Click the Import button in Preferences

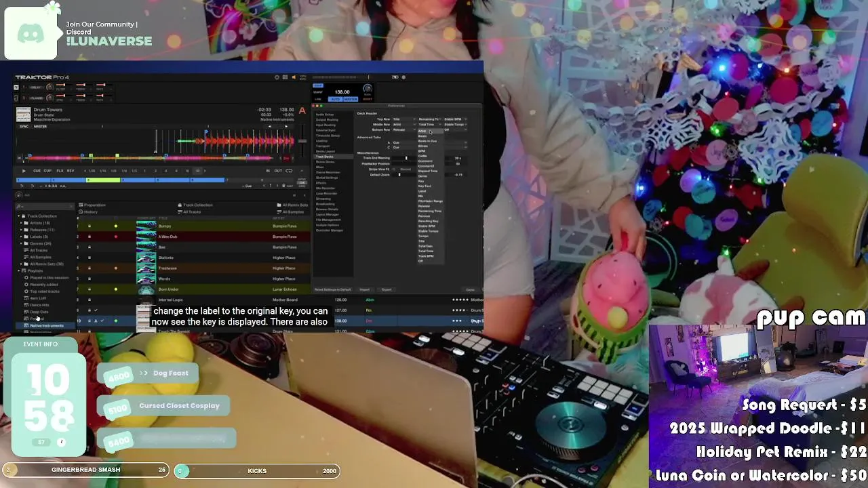365,289
